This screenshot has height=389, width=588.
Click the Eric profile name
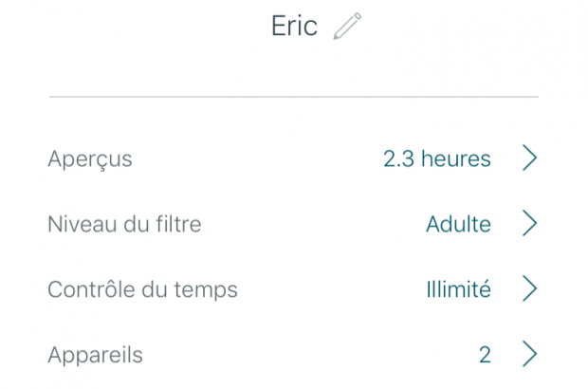(294, 27)
